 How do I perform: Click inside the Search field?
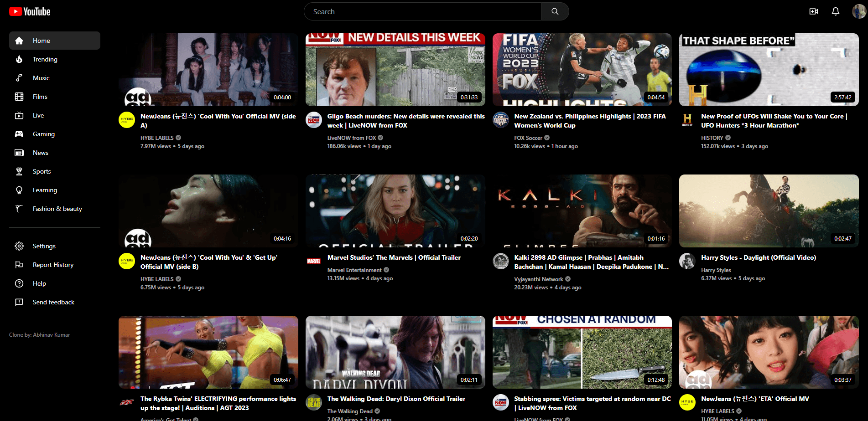click(423, 11)
